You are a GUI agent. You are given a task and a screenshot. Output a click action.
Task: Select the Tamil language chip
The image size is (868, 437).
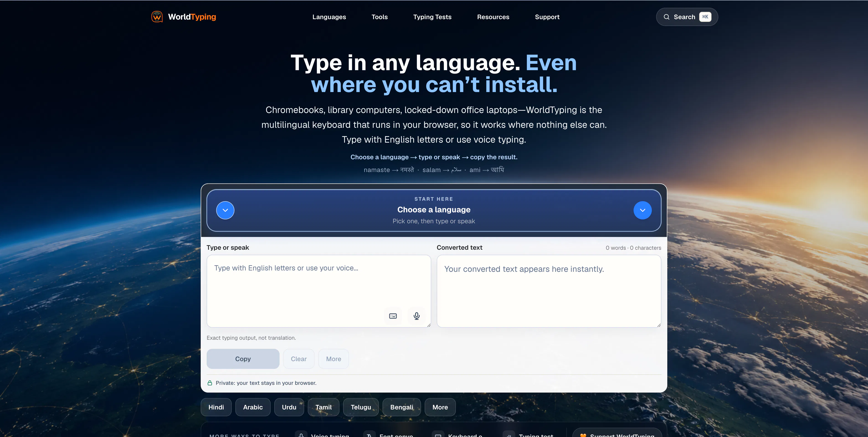coord(323,407)
